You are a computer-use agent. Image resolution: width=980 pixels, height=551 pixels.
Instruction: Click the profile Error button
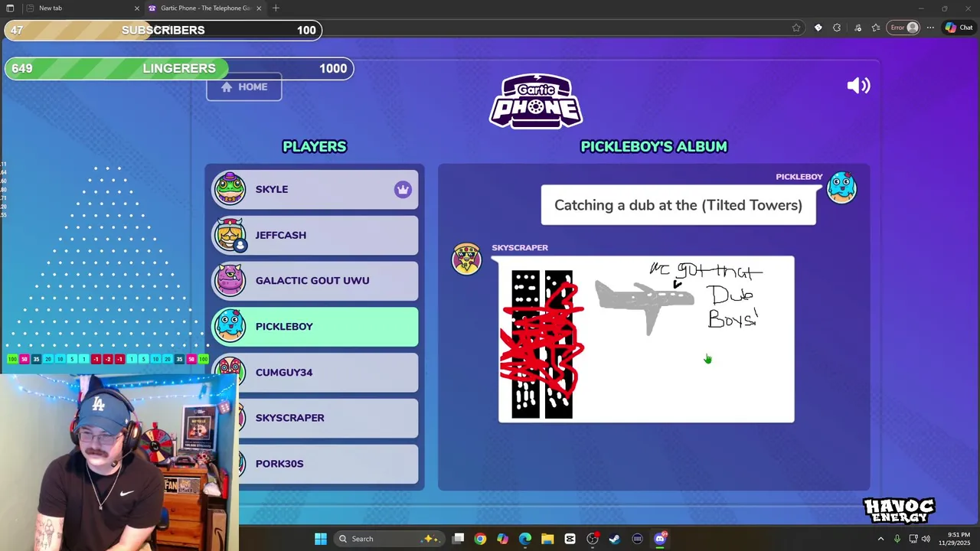[903, 28]
